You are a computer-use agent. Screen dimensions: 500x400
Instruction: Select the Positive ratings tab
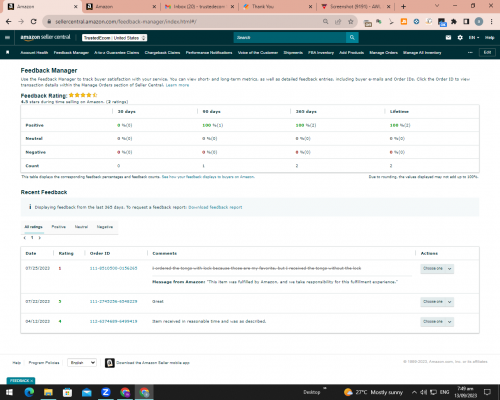pyautogui.click(x=58, y=227)
